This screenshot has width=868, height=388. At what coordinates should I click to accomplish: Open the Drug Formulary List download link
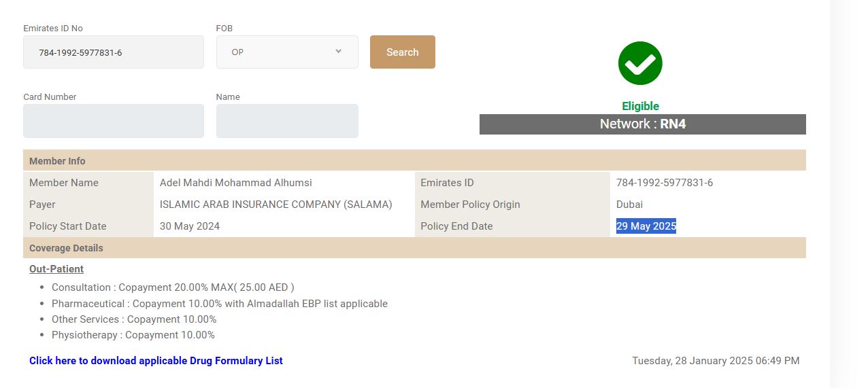[156, 361]
